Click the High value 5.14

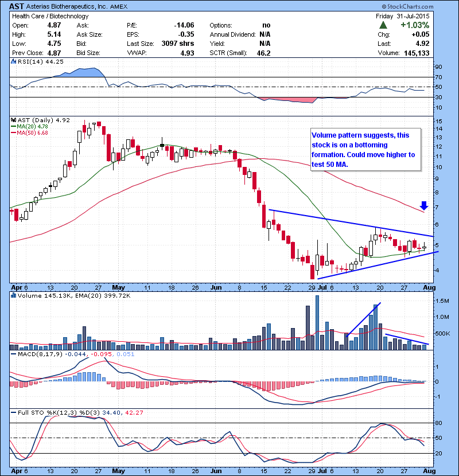coord(54,34)
